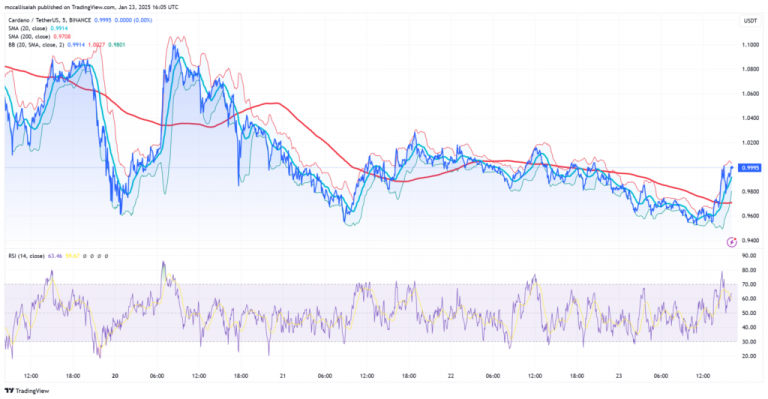This screenshot has height=399, width=768.
Task: Click the green BB lower value 0.9801
Action: click(x=117, y=45)
